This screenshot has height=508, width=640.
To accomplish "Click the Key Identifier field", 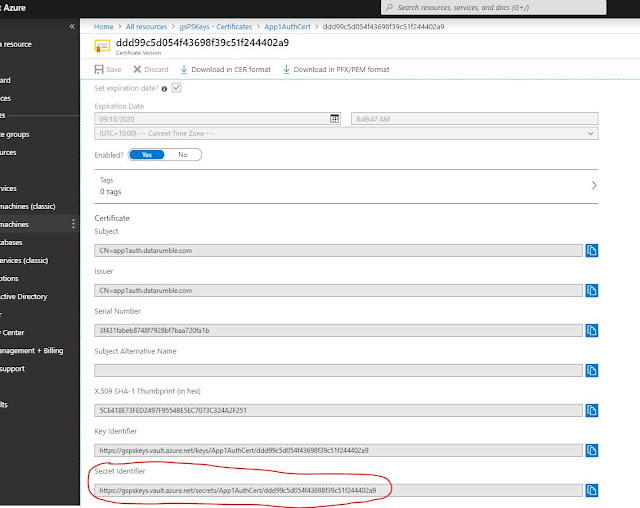I will (338, 450).
